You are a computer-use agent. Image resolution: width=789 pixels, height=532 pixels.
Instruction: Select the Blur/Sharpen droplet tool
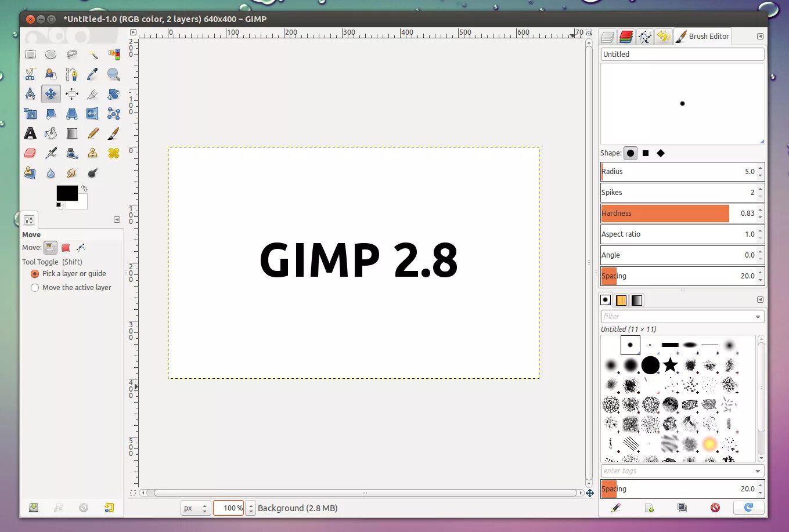51,173
